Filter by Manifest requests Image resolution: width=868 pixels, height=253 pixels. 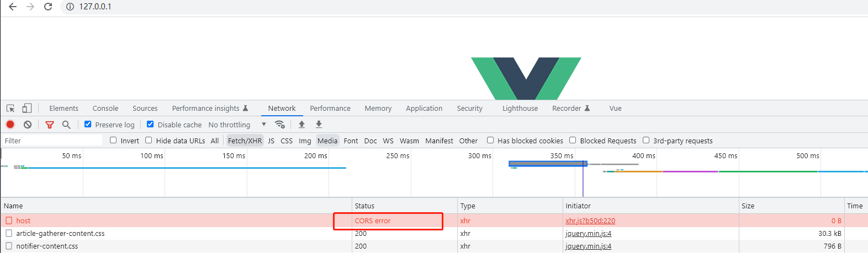pyautogui.click(x=439, y=141)
